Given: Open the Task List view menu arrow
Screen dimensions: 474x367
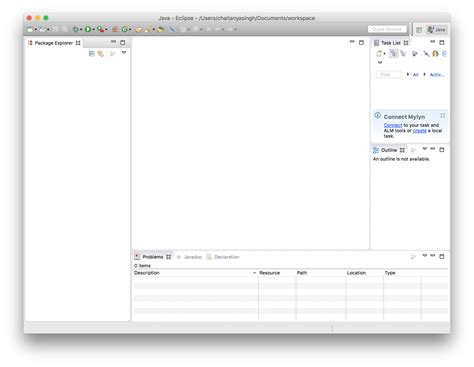Looking at the screenshot, I should click(380, 63).
